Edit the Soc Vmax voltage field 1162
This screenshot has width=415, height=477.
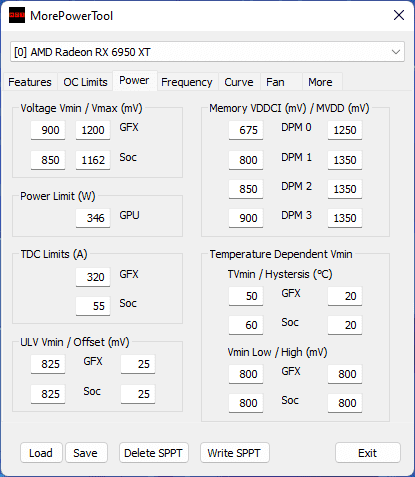point(93,160)
